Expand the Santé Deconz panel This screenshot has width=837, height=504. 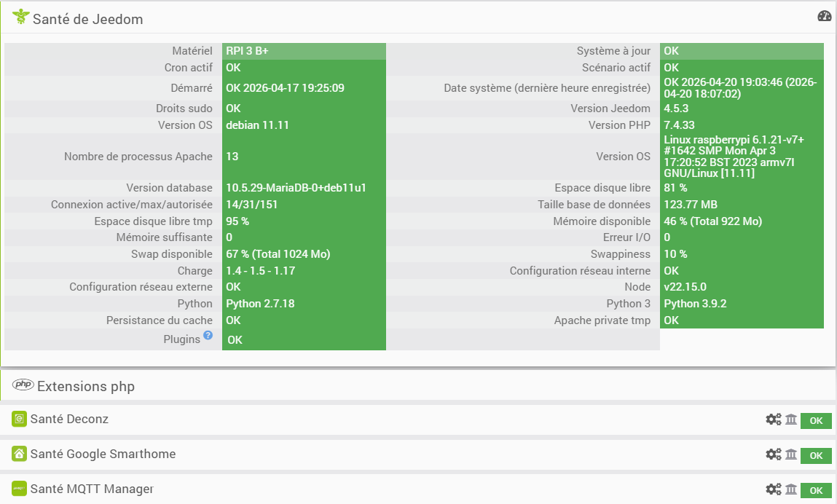(x=69, y=420)
